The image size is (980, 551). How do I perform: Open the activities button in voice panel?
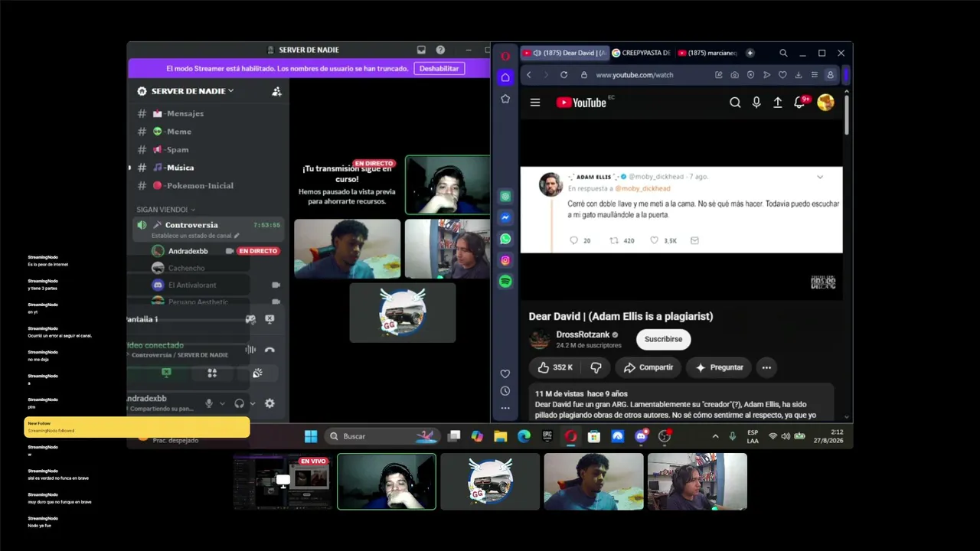click(x=212, y=373)
